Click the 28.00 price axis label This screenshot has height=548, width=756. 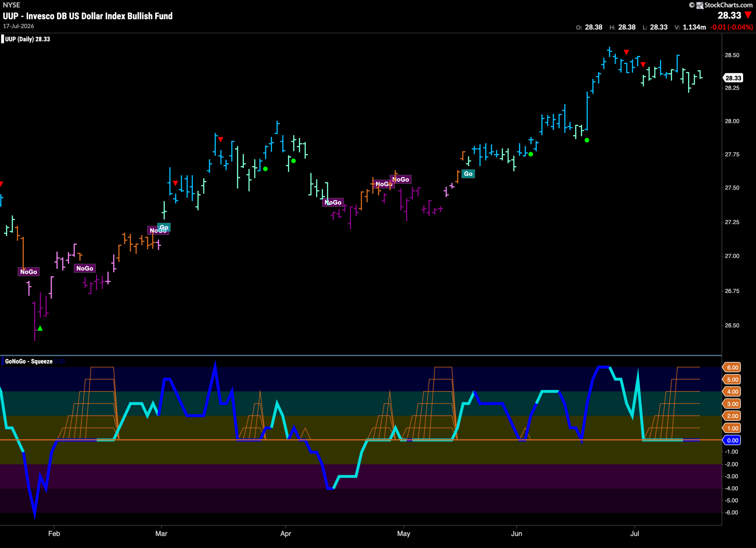click(x=732, y=121)
